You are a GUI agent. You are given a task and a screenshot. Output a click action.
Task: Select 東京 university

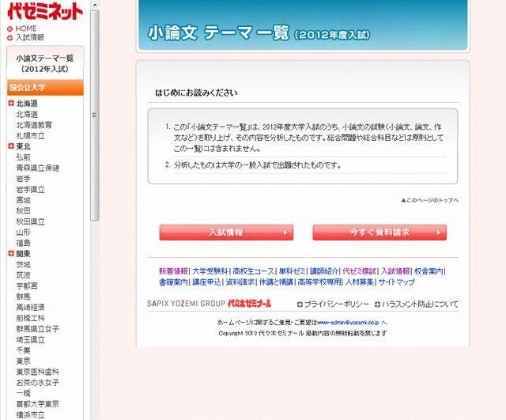tap(23, 361)
